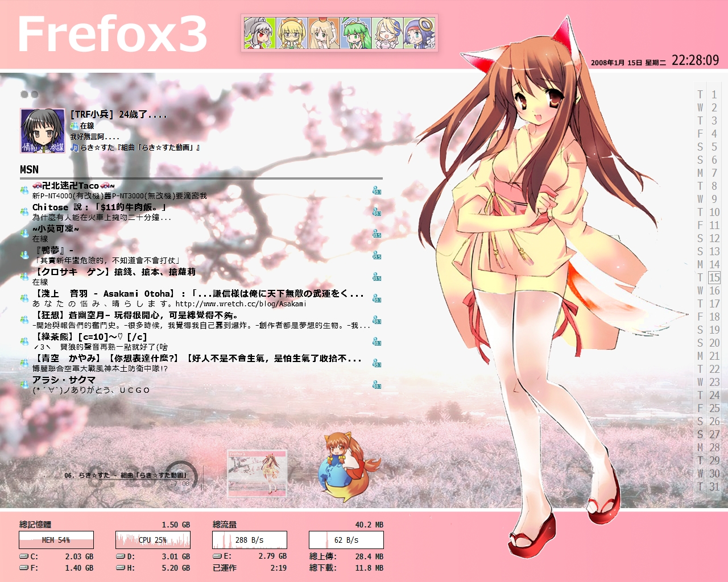Image resolution: width=728 pixels, height=582 pixels.
Task: Click the blonde character icon on orange background
Action: [x=324, y=33]
